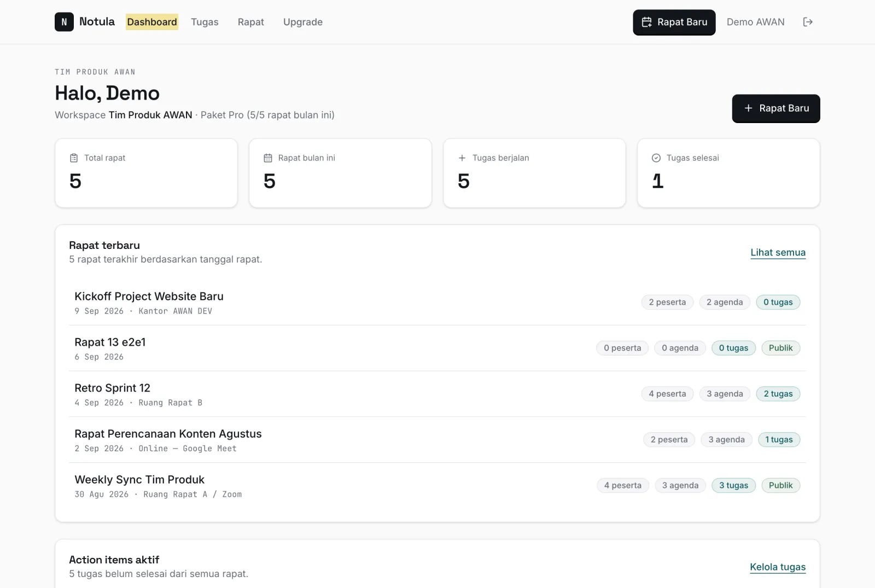This screenshot has height=588, width=875.
Task: Open the Rapat nav item
Action: click(x=251, y=22)
